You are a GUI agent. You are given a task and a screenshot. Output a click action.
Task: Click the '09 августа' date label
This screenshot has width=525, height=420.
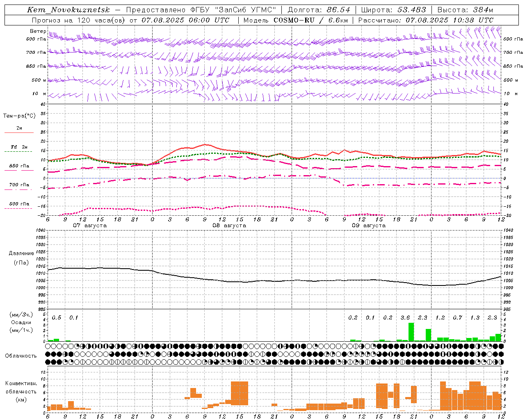[x=369, y=226]
